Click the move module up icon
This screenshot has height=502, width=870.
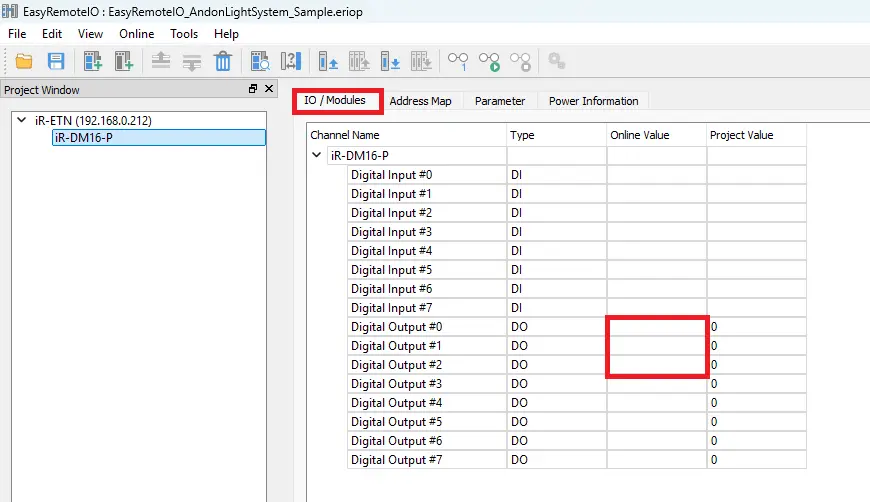coord(161,61)
